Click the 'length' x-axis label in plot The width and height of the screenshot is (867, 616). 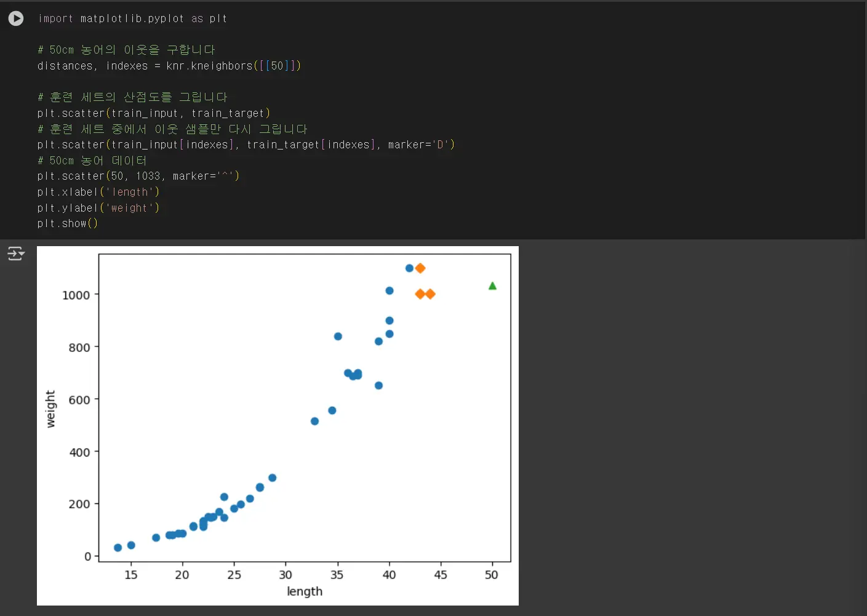pyautogui.click(x=305, y=591)
